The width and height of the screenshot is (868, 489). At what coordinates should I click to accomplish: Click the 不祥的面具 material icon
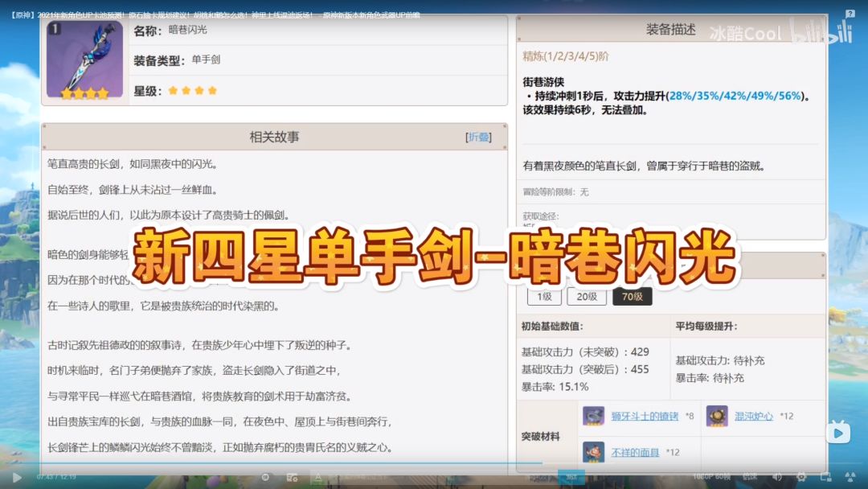593,452
